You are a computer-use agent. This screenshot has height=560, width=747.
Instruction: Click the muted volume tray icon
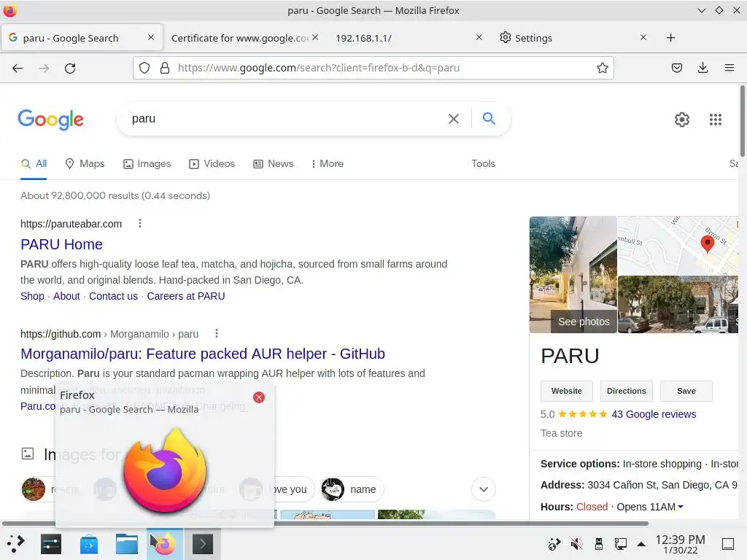pyautogui.click(x=576, y=544)
